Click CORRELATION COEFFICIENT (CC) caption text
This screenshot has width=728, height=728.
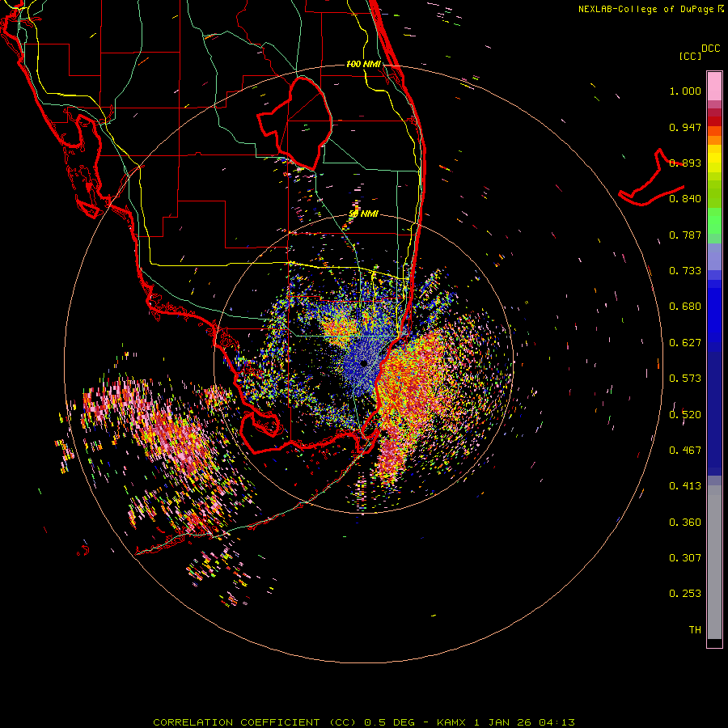point(255,722)
